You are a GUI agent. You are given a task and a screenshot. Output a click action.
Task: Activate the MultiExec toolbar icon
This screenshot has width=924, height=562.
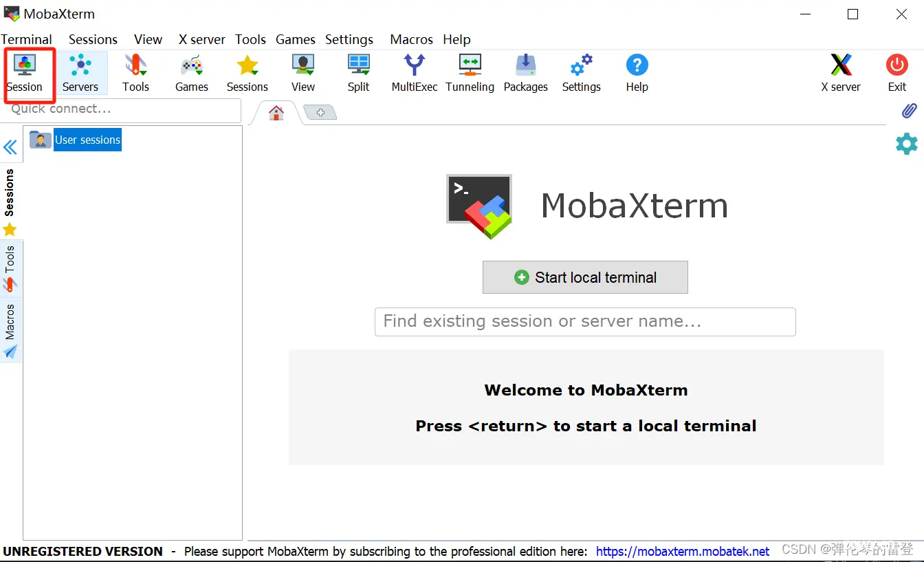pyautogui.click(x=415, y=73)
